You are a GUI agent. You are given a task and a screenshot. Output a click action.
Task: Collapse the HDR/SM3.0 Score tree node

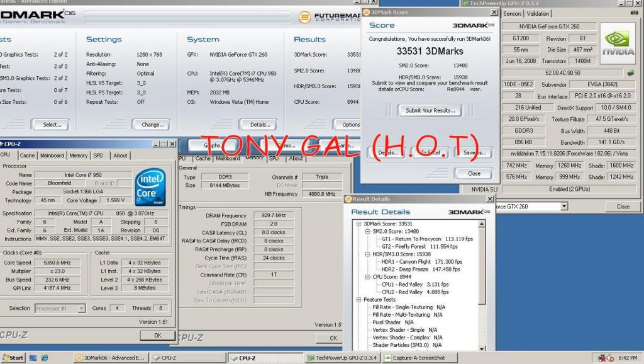367,254
